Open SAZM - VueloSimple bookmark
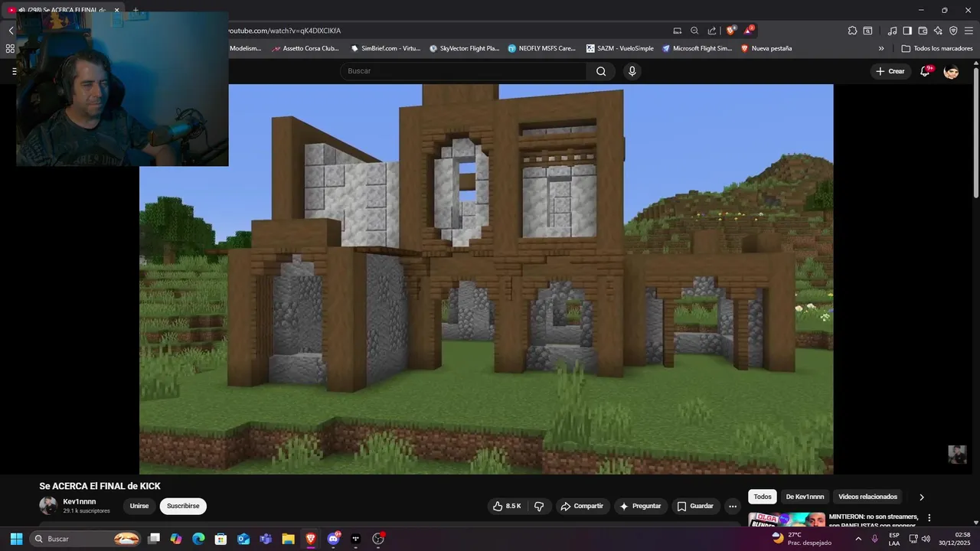 pos(620,48)
